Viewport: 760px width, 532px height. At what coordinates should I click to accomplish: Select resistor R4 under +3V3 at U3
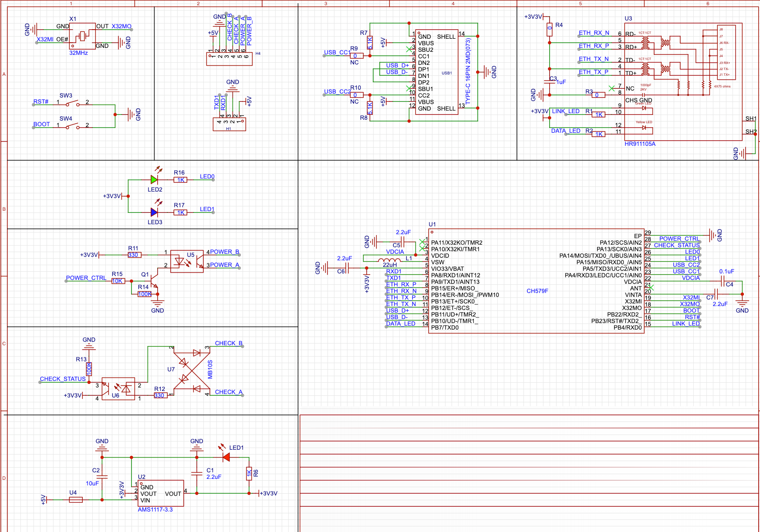[550, 30]
